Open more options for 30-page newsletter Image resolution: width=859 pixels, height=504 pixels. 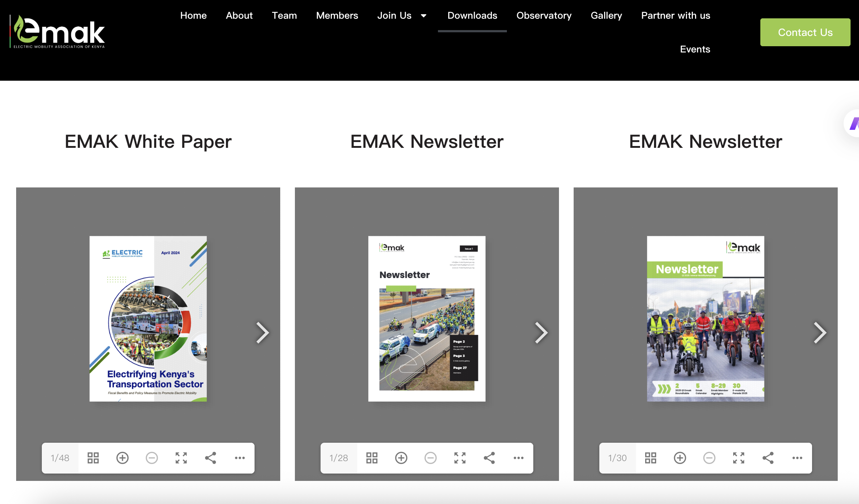point(797,458)
